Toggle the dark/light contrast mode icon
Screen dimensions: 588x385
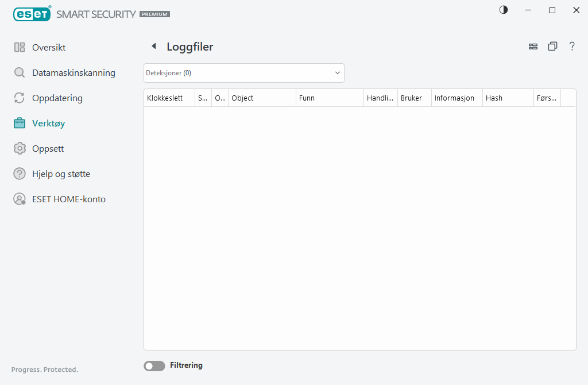pyautogui.click(x=504, y=10)
